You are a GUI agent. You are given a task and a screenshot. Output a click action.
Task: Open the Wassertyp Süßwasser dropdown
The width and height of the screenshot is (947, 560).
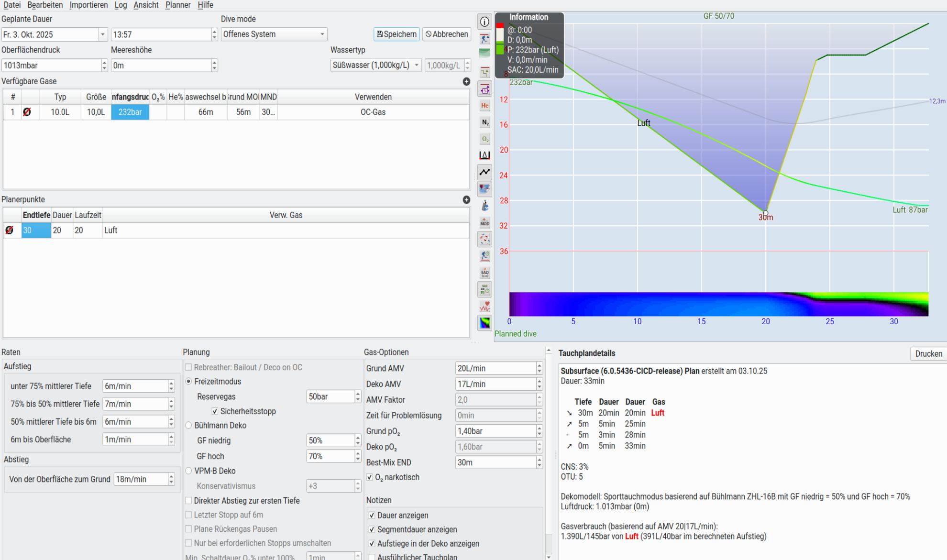pos(375,66)
